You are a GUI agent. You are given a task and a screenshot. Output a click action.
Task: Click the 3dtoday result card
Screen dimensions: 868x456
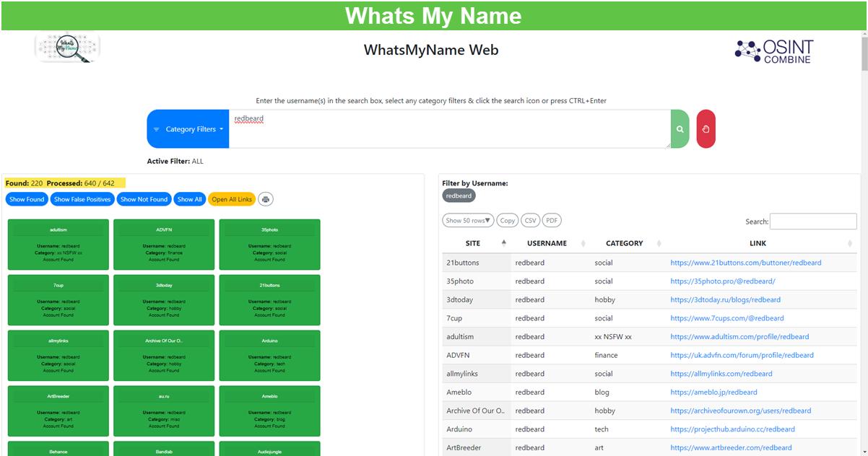point(164,300)
